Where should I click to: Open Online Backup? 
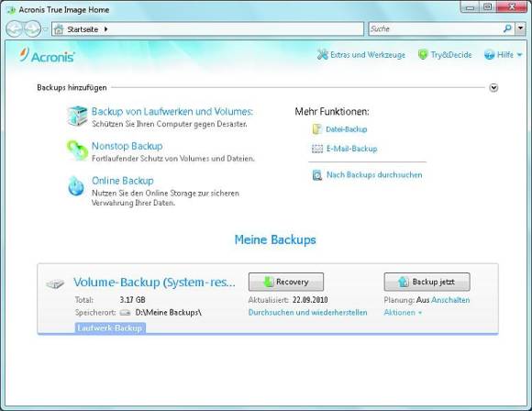123,181
